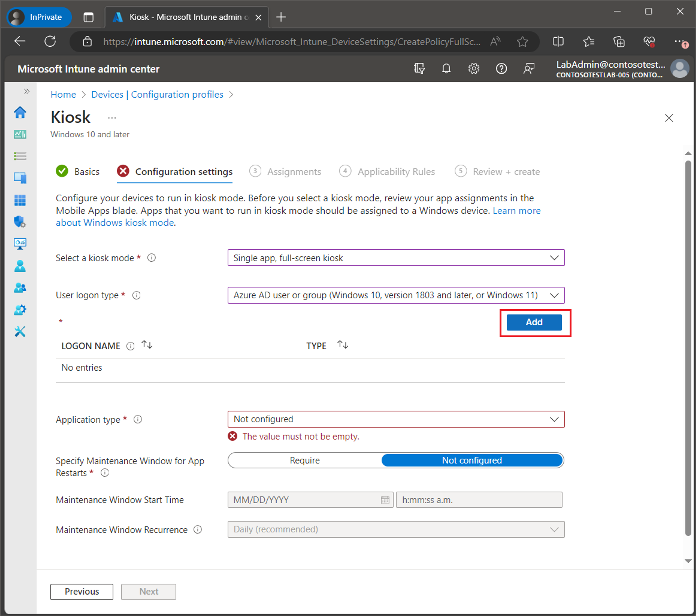Click the Add button
This screenshot has height=616, width=696.
534,322
